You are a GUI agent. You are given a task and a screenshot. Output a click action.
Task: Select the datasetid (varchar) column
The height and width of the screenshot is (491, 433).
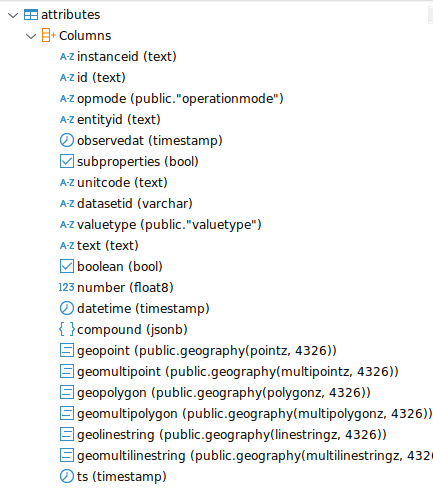point(135,204)
